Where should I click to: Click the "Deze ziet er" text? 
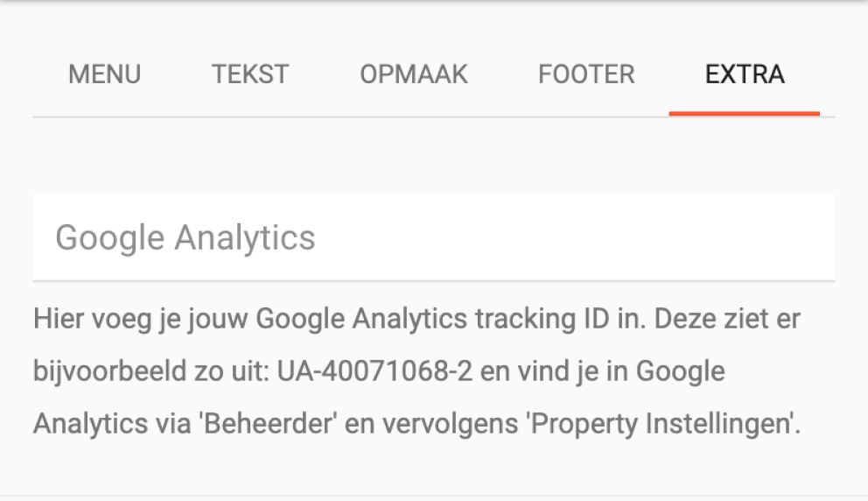727,319
